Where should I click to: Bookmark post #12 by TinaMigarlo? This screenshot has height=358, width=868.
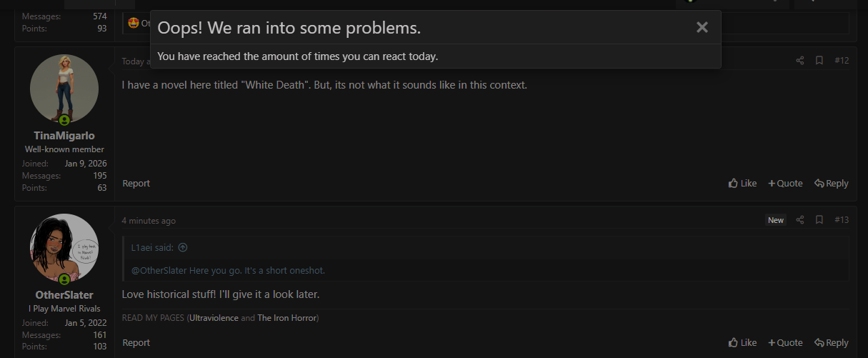[x=819, y=61]
